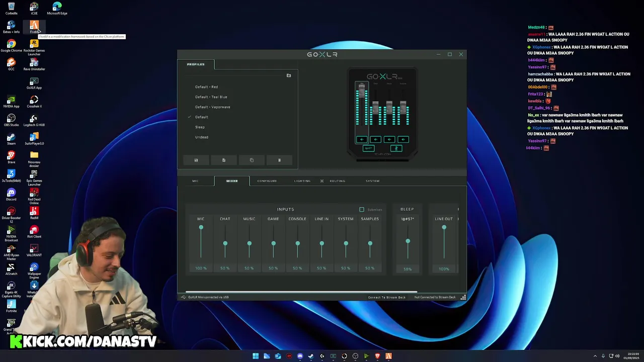Click the GAME volume slider handle
This screenshot has height=362, width=644.
pos(273,244)
